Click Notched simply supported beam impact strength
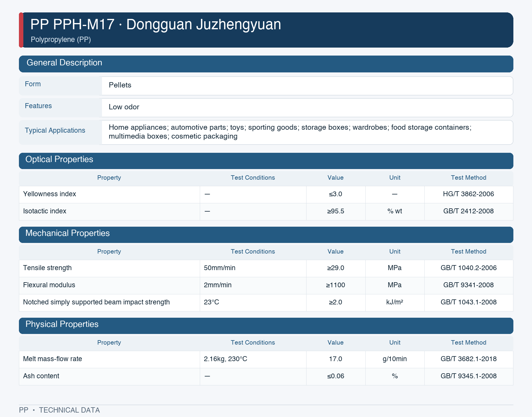Image resolution: width=532 pixels, height=417 pixels. click(96, 302)
